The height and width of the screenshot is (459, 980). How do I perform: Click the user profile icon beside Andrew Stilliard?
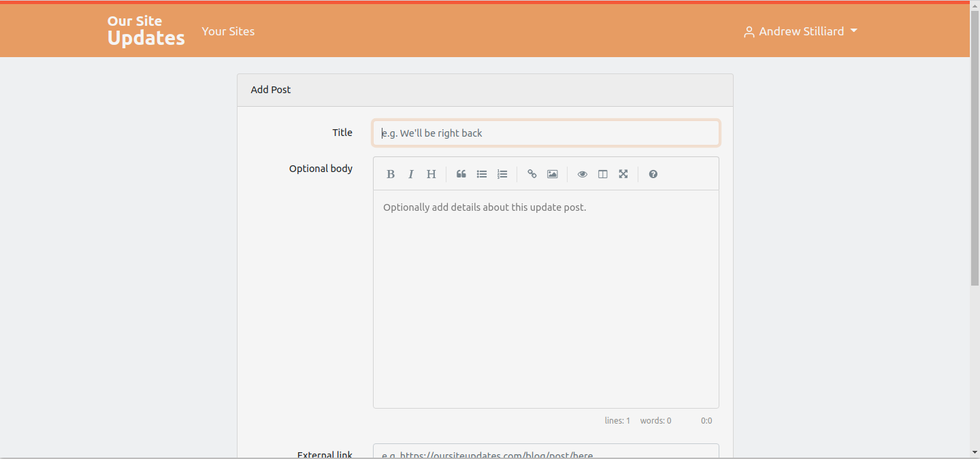(749, 32)
